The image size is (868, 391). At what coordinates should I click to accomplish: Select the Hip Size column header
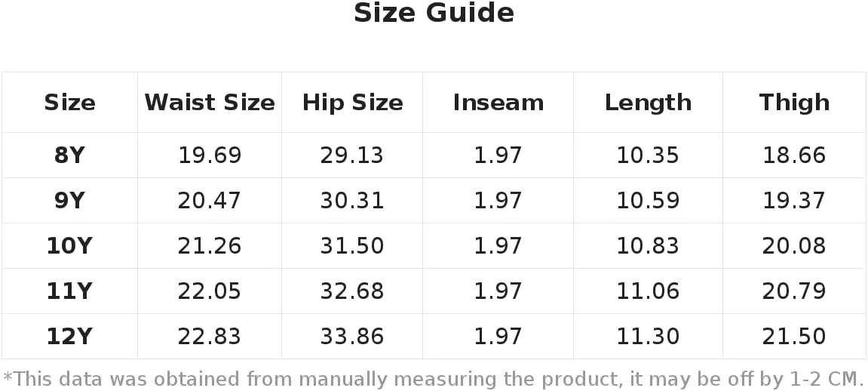click(353, 103)
